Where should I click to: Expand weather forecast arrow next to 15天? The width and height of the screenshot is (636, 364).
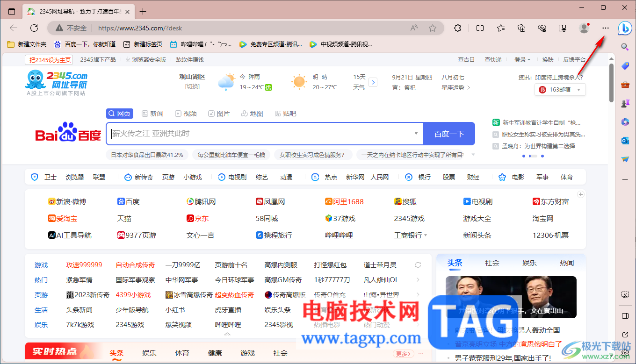(373, 82)
